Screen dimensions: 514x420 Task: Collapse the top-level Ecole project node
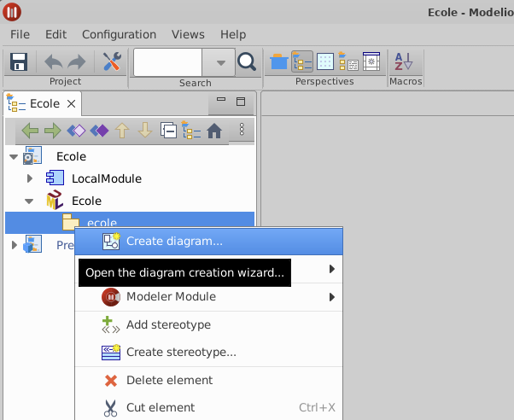click(x=14, y=157)
